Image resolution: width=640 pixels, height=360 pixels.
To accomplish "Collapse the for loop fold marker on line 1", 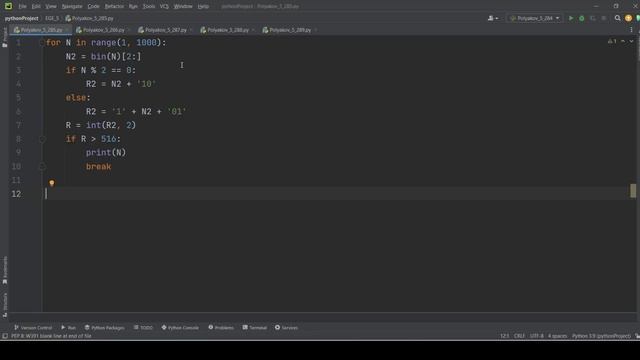I will 42,42.
